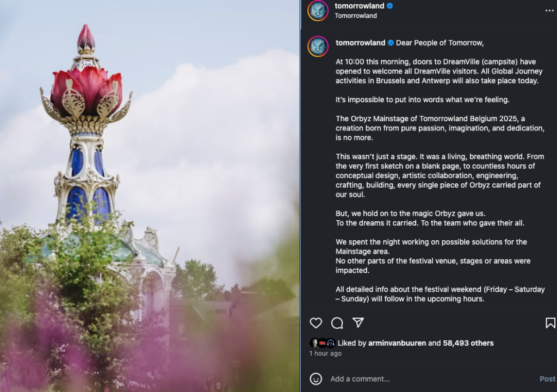
Task: Open Tomorrowland location link under username
Action: tap(356, 16)
